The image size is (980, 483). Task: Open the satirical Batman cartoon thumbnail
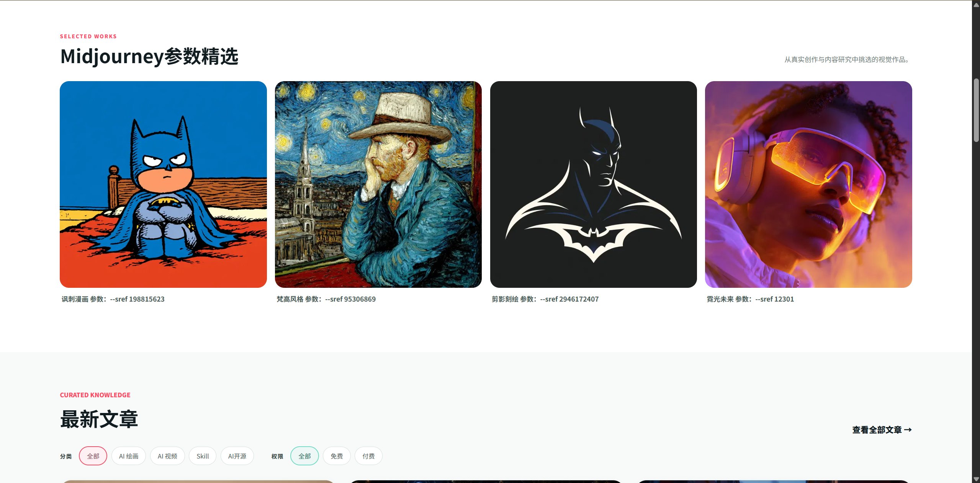pos(163,184)
